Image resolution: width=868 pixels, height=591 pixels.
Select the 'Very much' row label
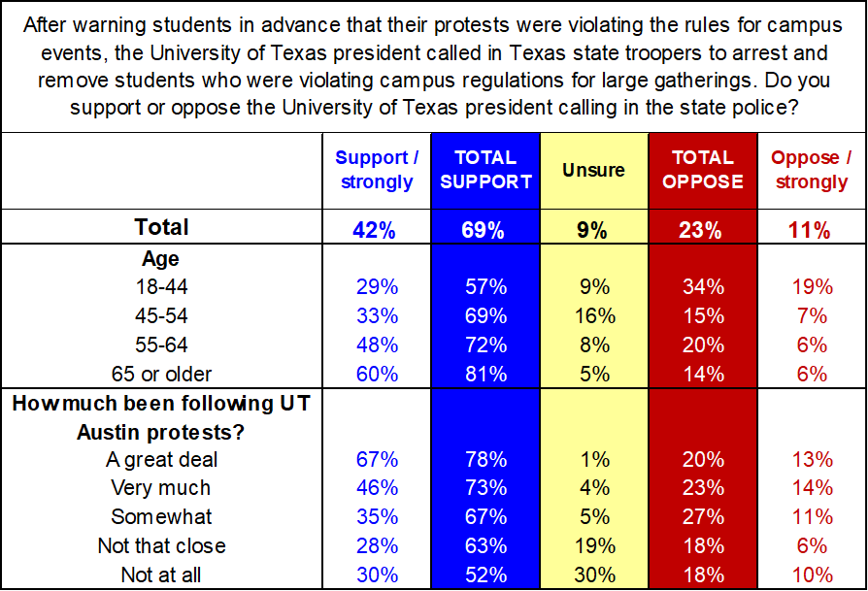coord(161,488)
